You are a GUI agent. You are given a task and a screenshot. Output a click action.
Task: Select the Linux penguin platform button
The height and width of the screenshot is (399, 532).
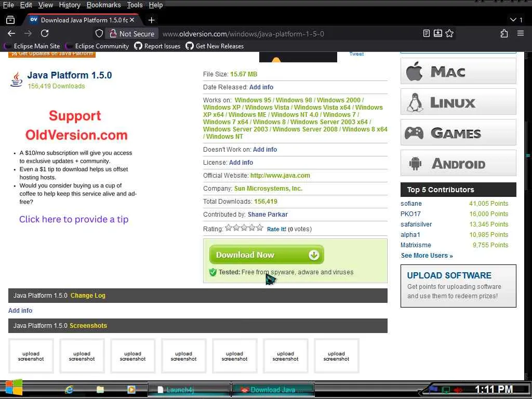458,102
